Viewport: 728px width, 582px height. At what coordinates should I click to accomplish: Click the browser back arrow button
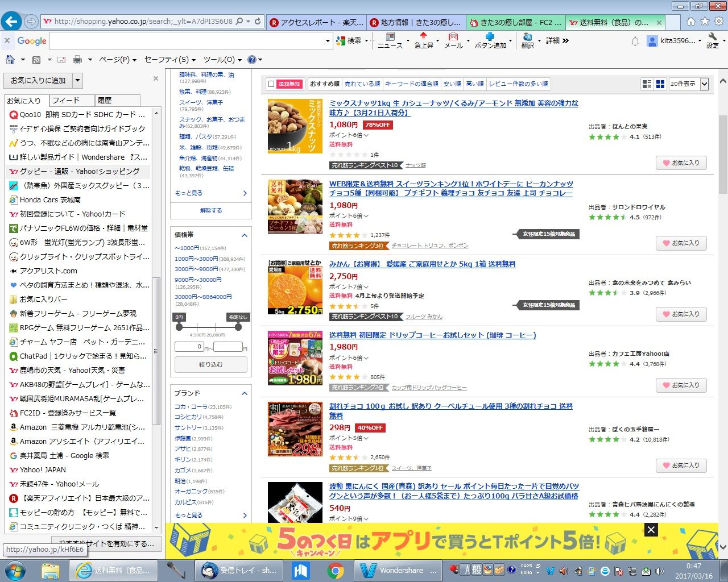point(11,22)
